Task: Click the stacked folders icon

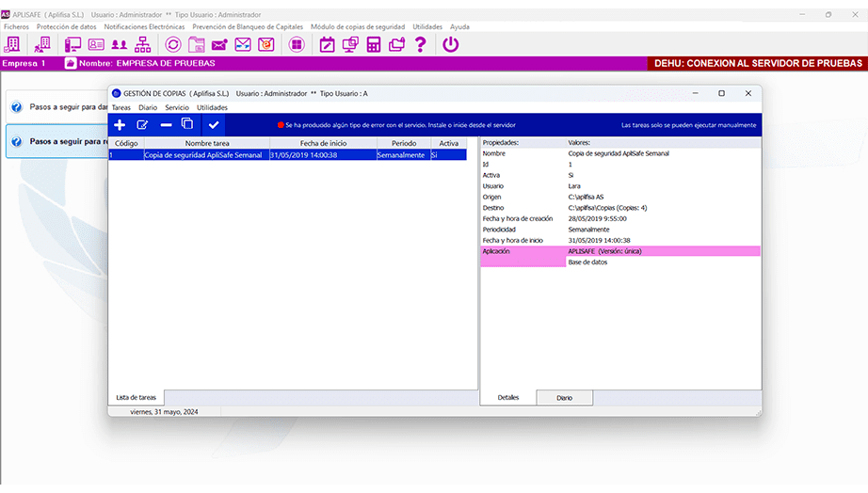Action: [x=397, y=44]
